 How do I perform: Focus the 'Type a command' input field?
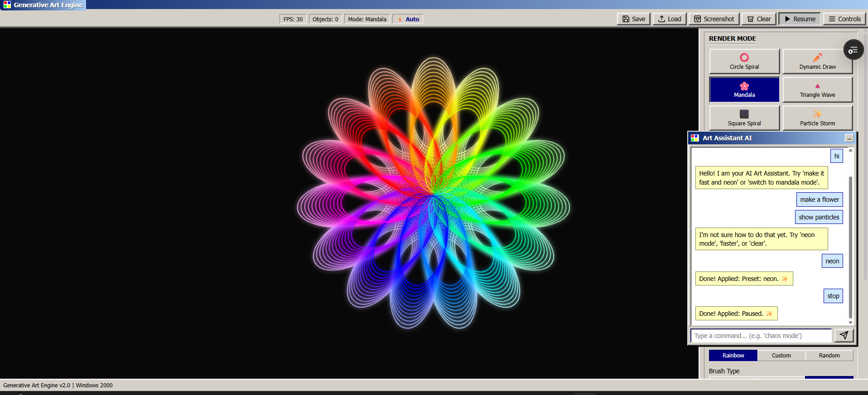coord(761,336)
